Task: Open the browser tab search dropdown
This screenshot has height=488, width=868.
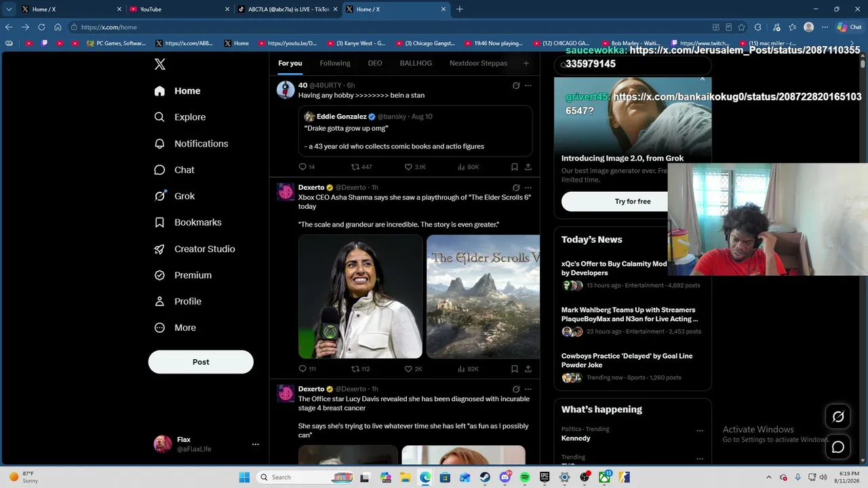Action: tap(9, 9)
